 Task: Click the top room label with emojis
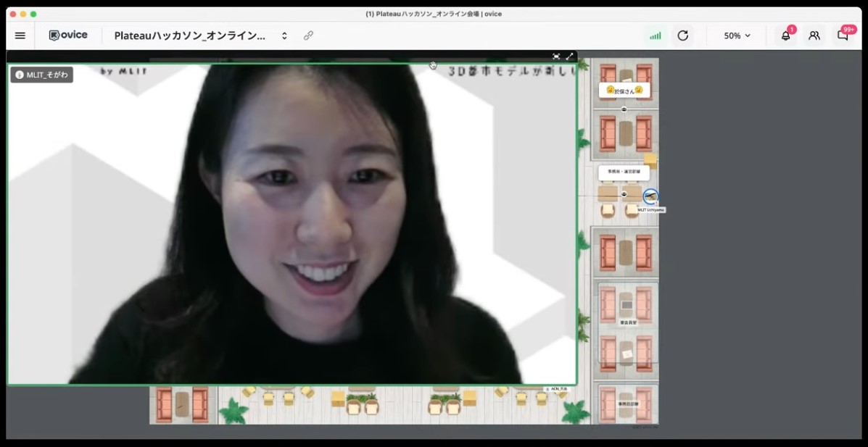pos(624,90)
